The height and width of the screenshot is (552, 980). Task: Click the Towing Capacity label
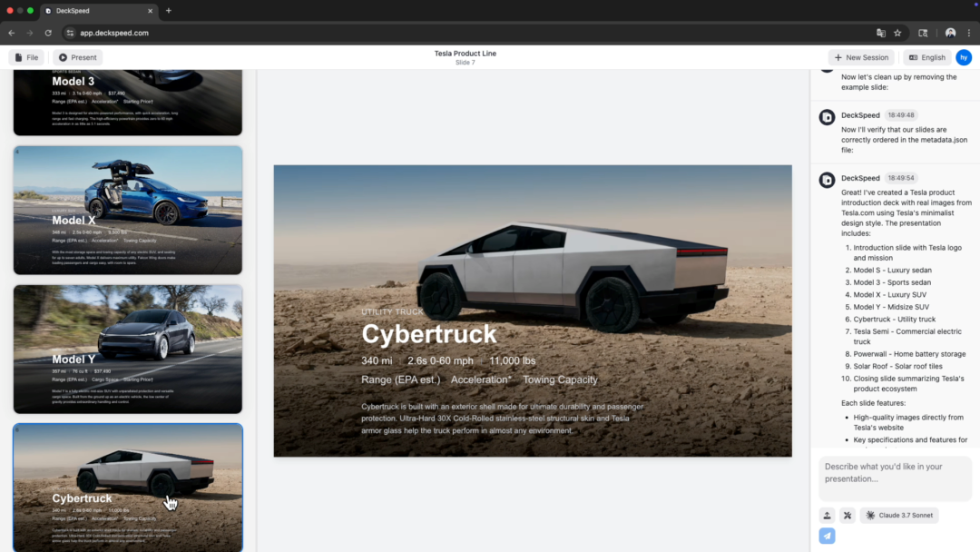(x=560, y=379)
